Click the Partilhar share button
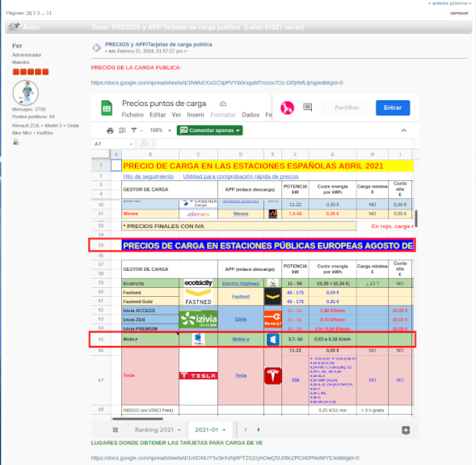The width and height of the screenshot is (476, 465). (x=344, y=108)
